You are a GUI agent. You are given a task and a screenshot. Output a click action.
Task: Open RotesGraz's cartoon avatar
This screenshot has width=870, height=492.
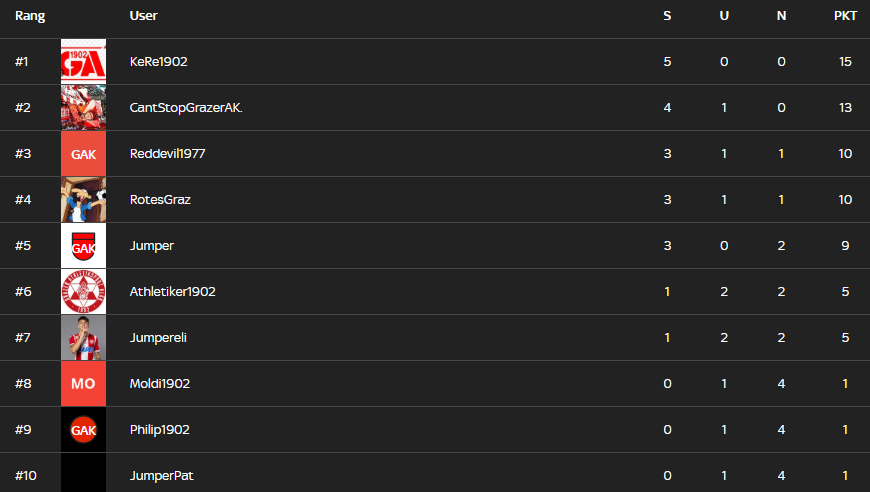[x=83, y=200]
